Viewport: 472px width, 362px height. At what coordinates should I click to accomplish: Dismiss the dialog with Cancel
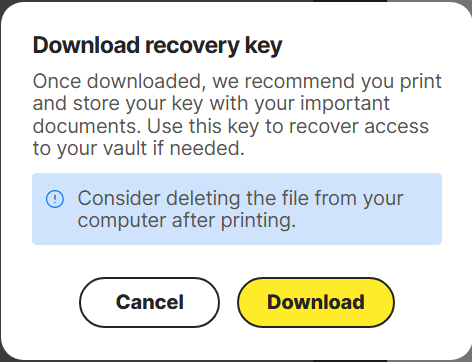coord(149,302)
